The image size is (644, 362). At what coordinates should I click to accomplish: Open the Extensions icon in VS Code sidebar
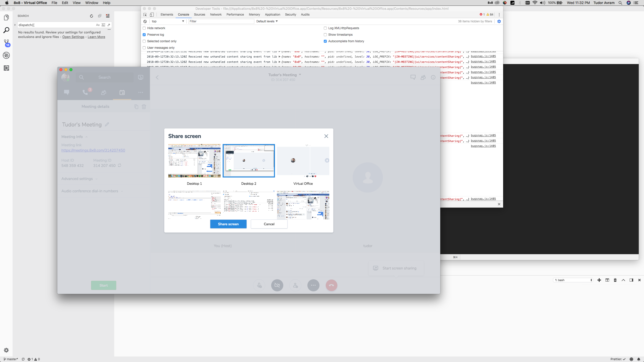(x=6, y=68)
